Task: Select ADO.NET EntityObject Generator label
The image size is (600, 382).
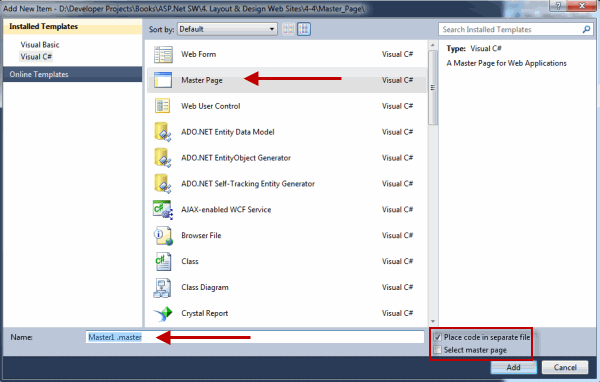Action: tap(236, 158)
